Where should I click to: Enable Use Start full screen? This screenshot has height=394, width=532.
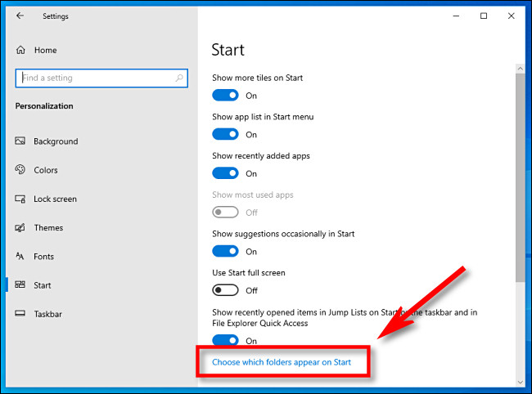coord(225,290)
